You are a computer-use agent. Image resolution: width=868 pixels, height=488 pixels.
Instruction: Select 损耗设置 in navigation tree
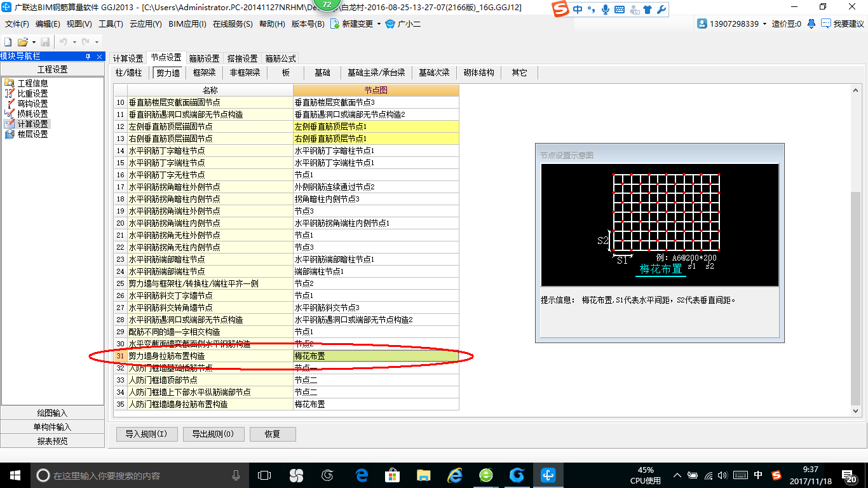click(32, 114)
